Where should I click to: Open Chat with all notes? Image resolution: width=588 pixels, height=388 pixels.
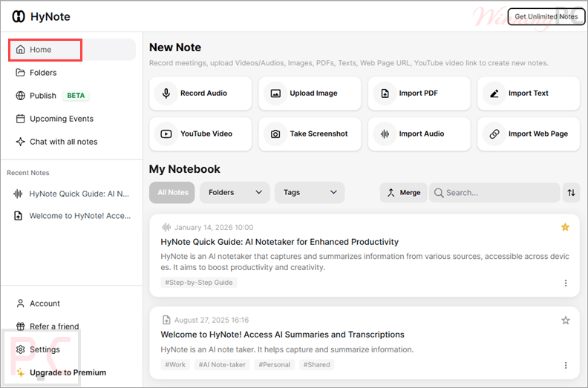pos(56,142)
